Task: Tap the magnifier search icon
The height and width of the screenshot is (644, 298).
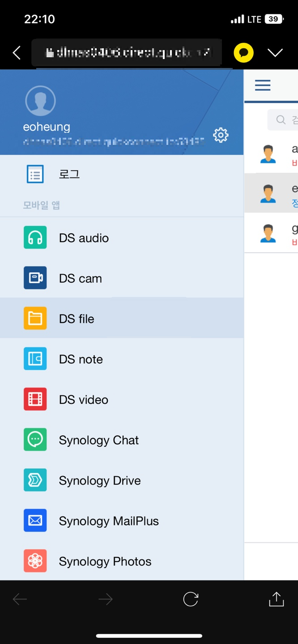Action: (281, 120)
